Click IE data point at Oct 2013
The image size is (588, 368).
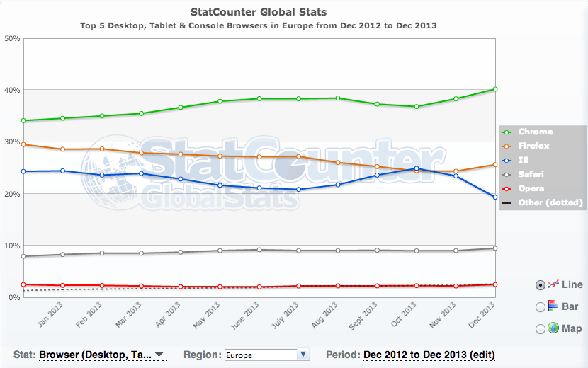417,168
